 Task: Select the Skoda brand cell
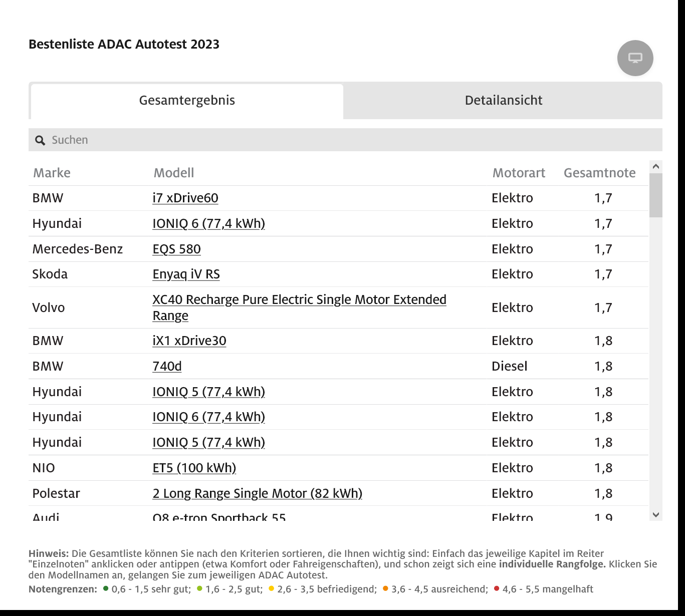click(50, 274)
